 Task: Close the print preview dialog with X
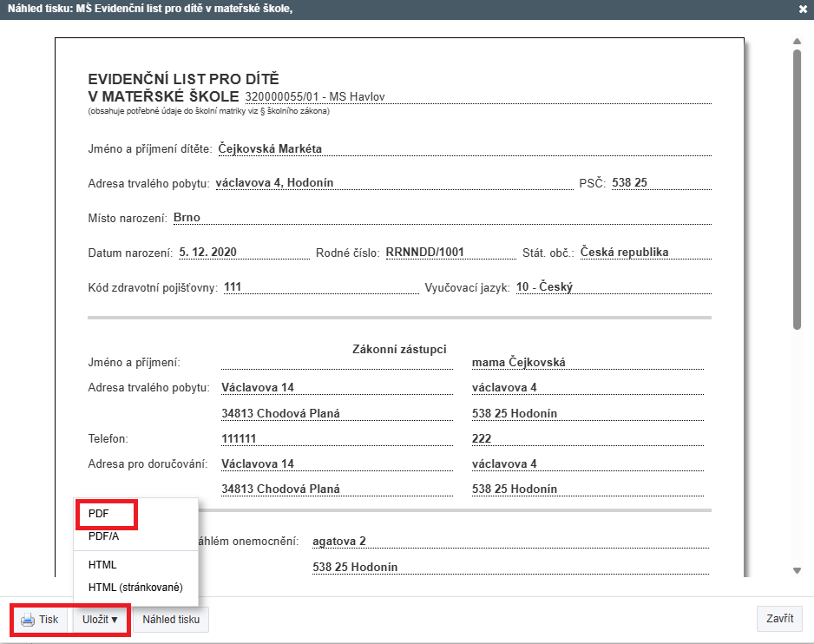pyautogui.click(x=803, y=10)
